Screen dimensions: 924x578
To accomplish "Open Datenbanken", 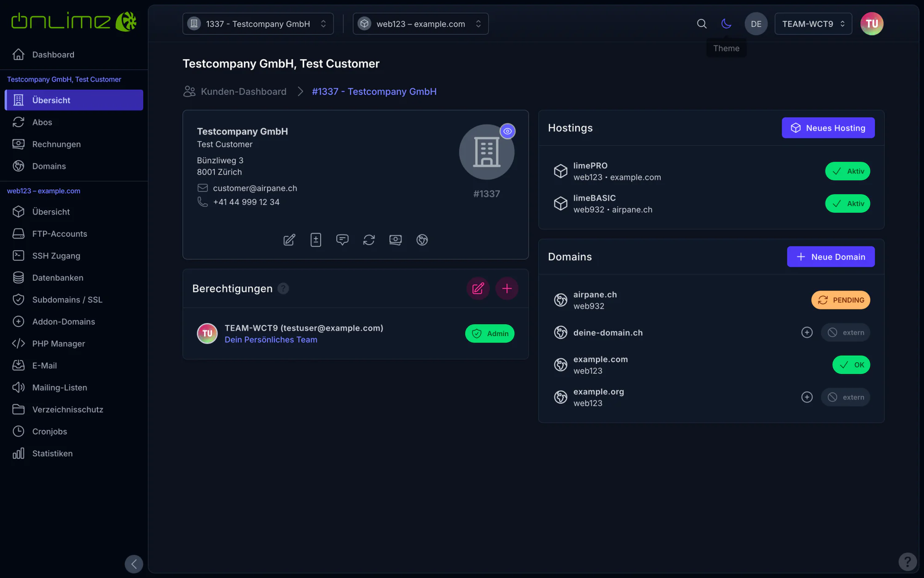I will [x=74, y=277].
